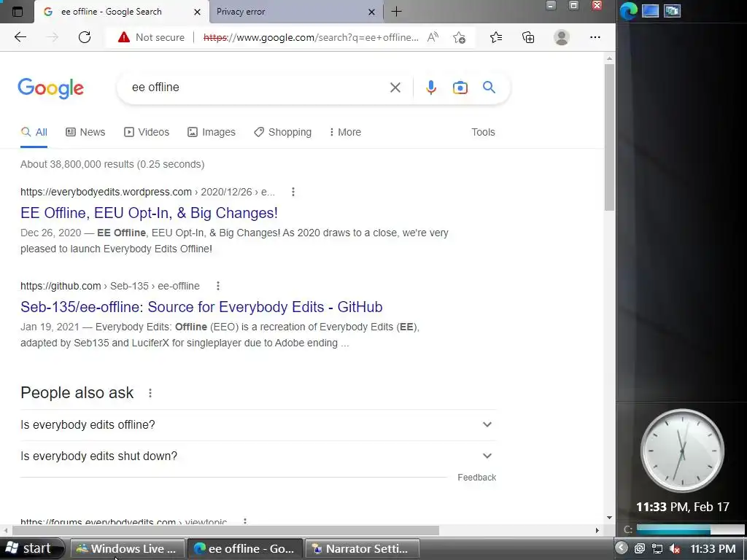The image size is (747, 560).
Task: Expand Is everybody edits shut down? question
Action: (258, 456)
